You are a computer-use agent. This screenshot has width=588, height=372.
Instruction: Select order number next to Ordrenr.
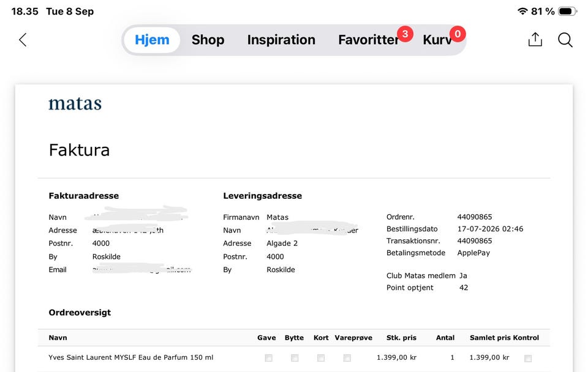pos(474,217)
